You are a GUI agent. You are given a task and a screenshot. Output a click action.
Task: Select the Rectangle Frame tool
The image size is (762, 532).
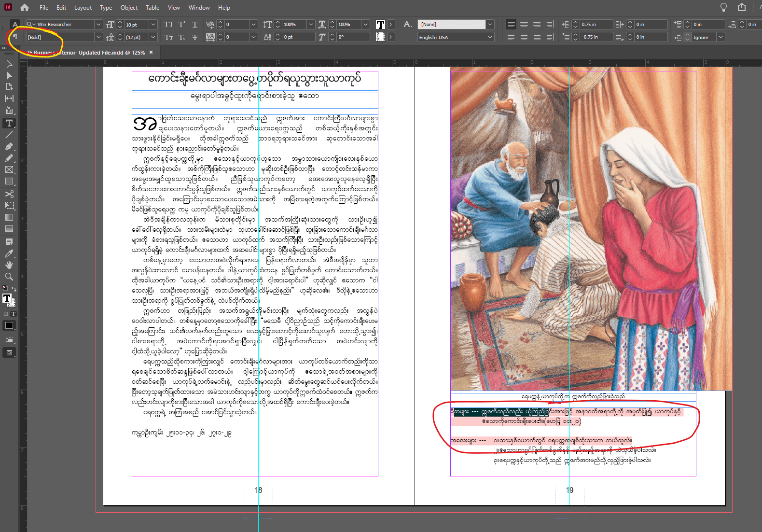[x=9, y=169]
